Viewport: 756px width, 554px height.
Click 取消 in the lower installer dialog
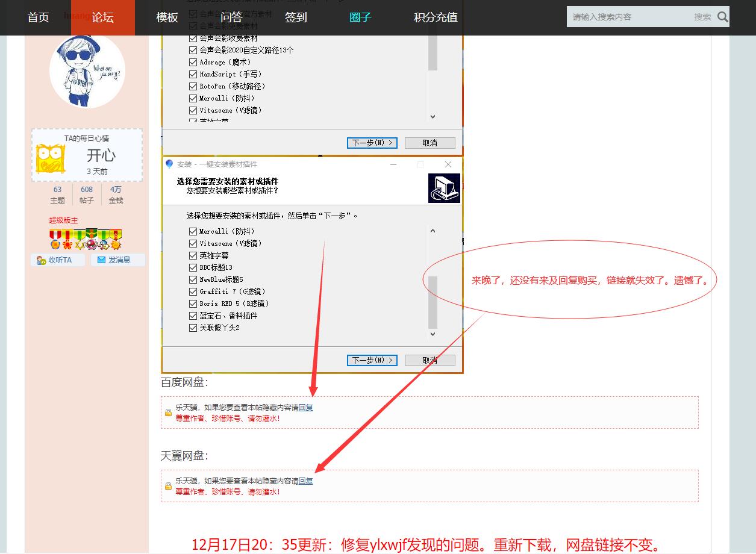click(x=430, y=360)
